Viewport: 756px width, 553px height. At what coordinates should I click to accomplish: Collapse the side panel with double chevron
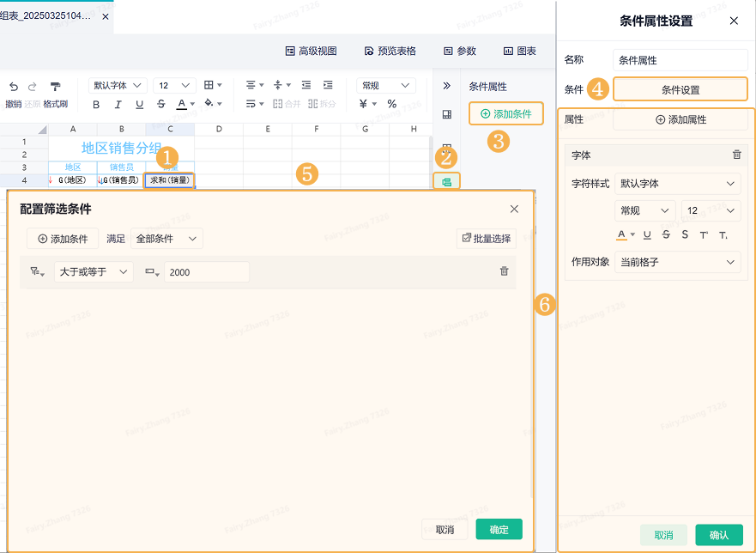click(x=447, y=86)
